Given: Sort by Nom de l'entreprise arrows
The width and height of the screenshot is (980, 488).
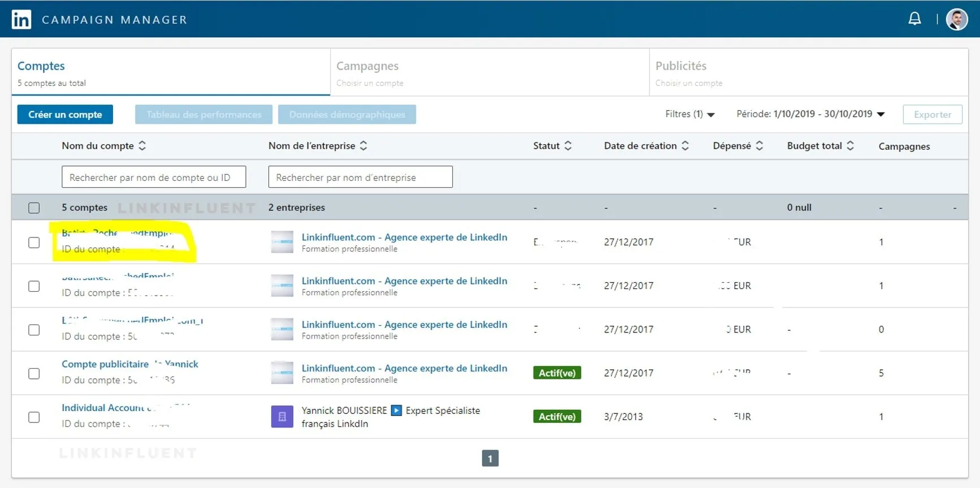Looking at the screenshot, I should 363,146.
